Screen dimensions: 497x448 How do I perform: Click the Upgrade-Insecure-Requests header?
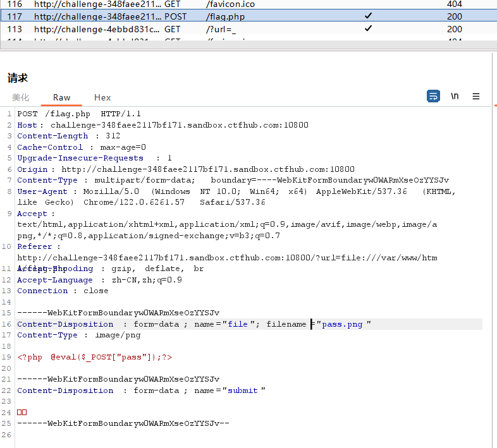[x=94, y=158]
